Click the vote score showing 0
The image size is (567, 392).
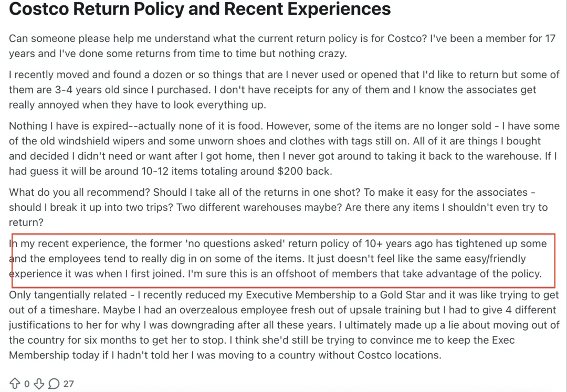tap(27, 384)
